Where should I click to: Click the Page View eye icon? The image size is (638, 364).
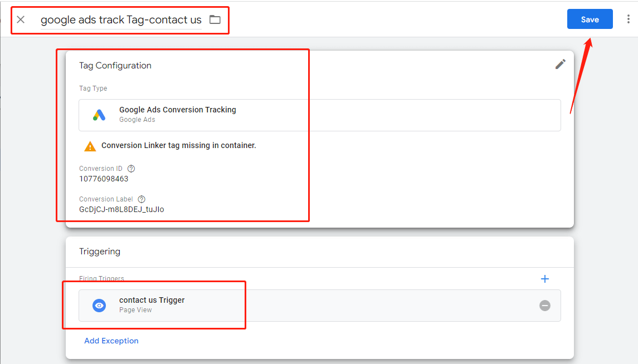coord(99,306)
